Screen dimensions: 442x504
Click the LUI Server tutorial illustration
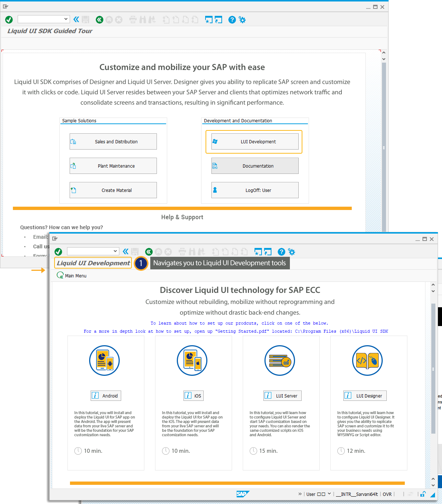click(x=280, y=360)
